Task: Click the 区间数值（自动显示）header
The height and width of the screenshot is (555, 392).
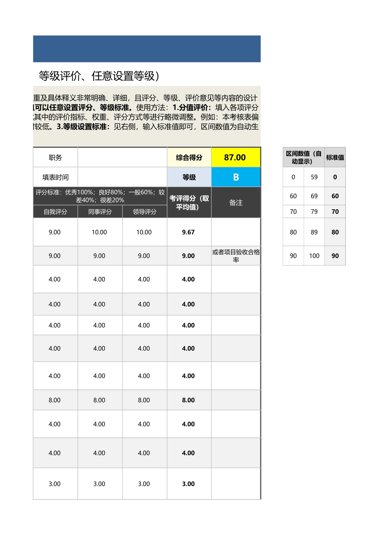Action: [304, 157]
